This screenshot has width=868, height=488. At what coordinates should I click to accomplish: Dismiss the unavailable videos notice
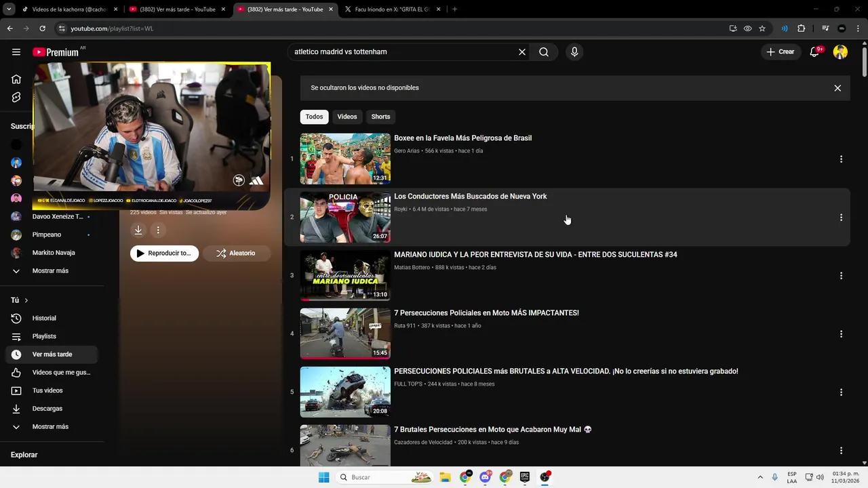837,88
